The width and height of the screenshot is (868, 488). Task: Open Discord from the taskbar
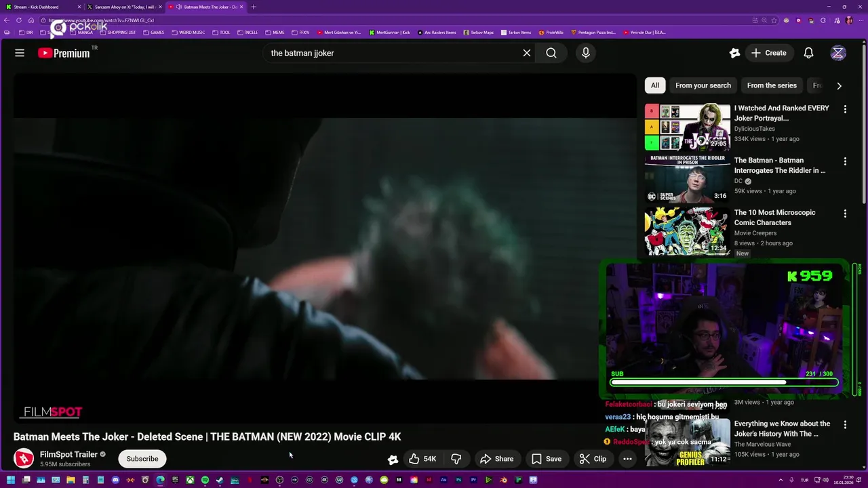pos(115,480)
